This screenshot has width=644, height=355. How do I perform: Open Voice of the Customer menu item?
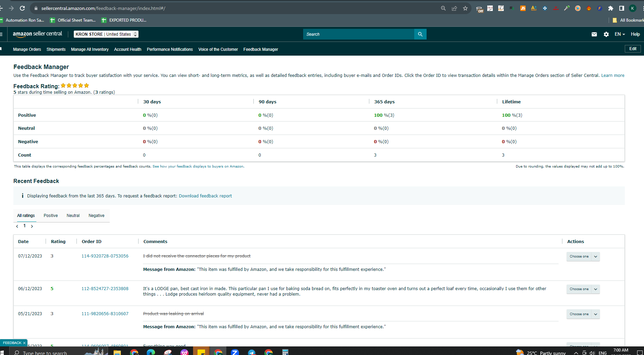pyautogui.click(x=218, y=49)
